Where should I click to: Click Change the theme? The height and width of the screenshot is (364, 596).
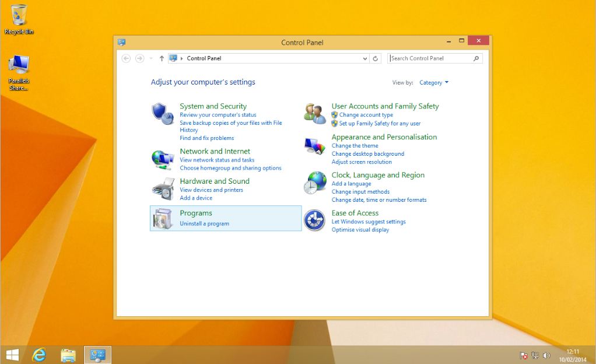[x=355, y=146]
